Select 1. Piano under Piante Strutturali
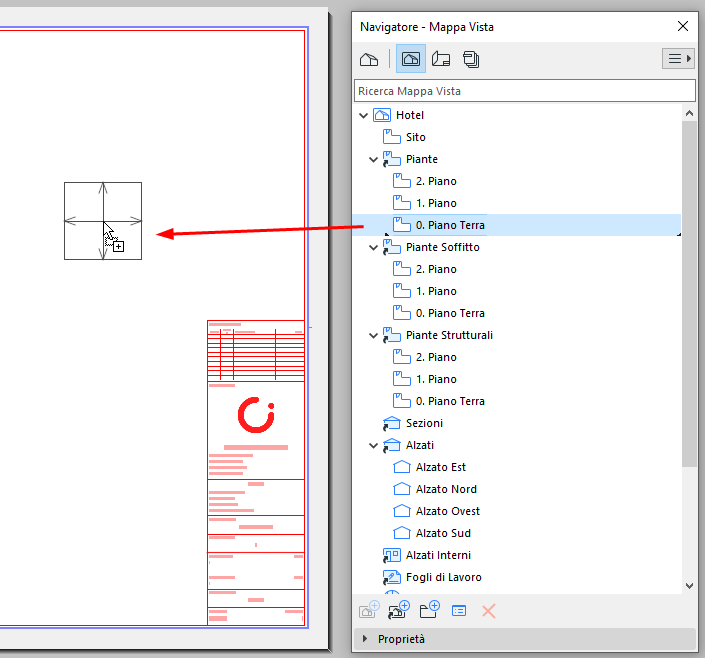The image size is (705, 658). pos(436,380)
